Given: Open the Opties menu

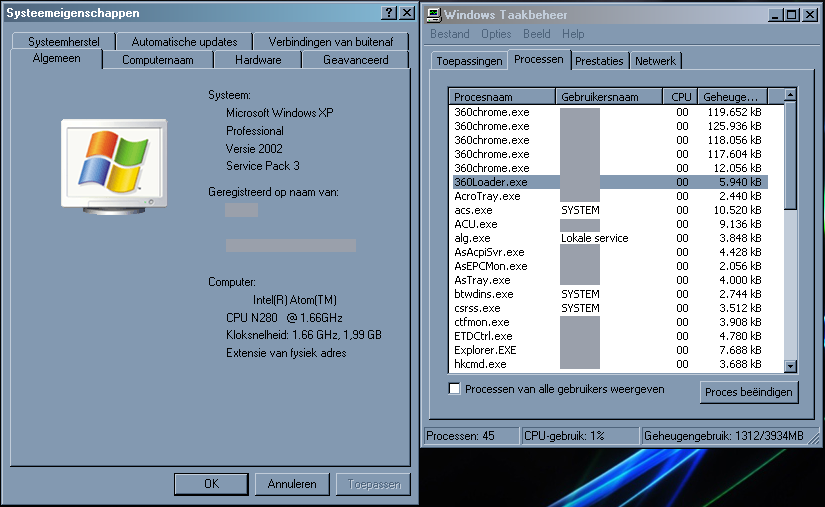Looking at the screenshot, I should click(496, 34).
